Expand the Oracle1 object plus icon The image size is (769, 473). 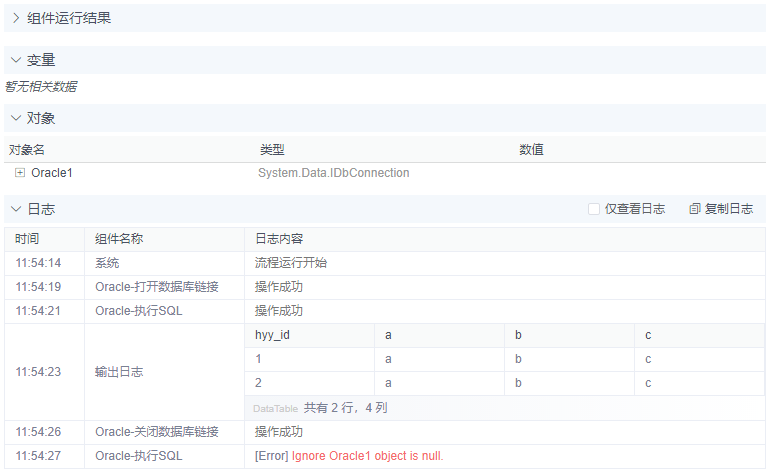20,173
